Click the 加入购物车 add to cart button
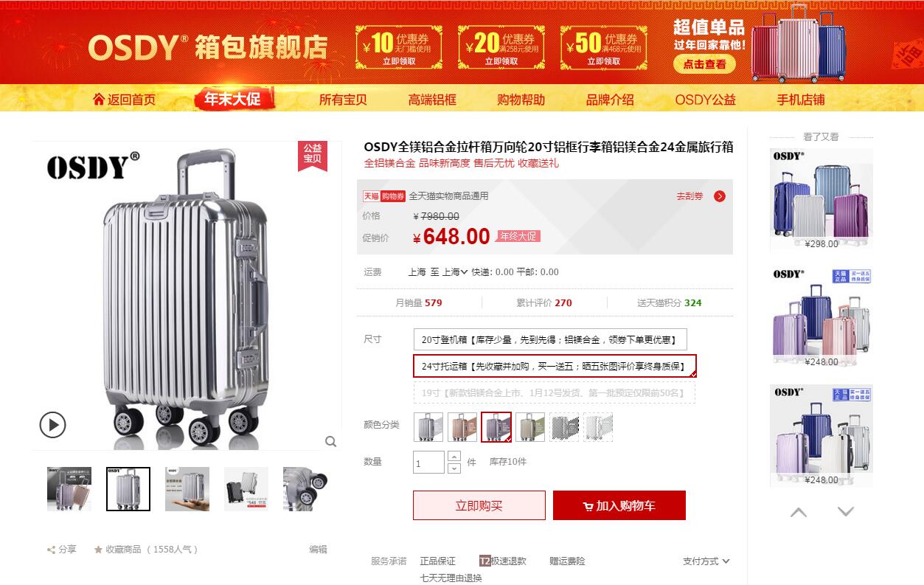This screenshot has height=585, width=924. [619, 505]
